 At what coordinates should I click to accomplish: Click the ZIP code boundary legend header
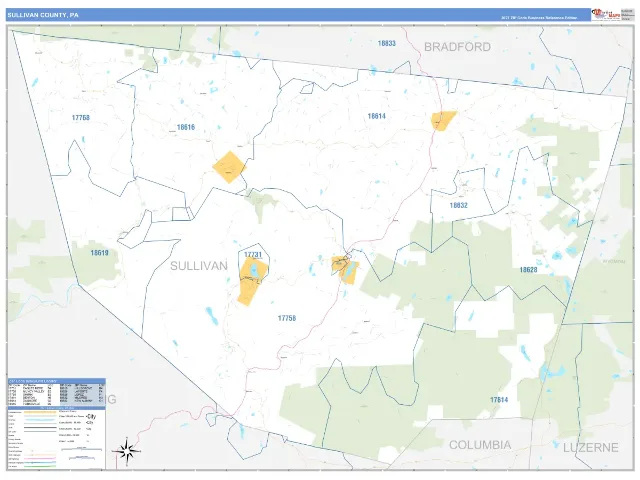pyautogui.click(x=57, y=381)
